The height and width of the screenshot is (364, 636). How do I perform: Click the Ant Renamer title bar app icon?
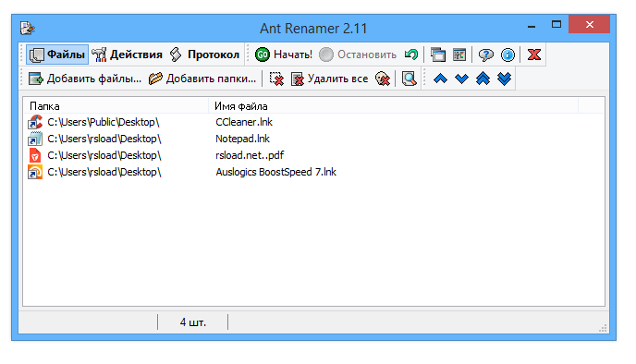tap(28, 28)
